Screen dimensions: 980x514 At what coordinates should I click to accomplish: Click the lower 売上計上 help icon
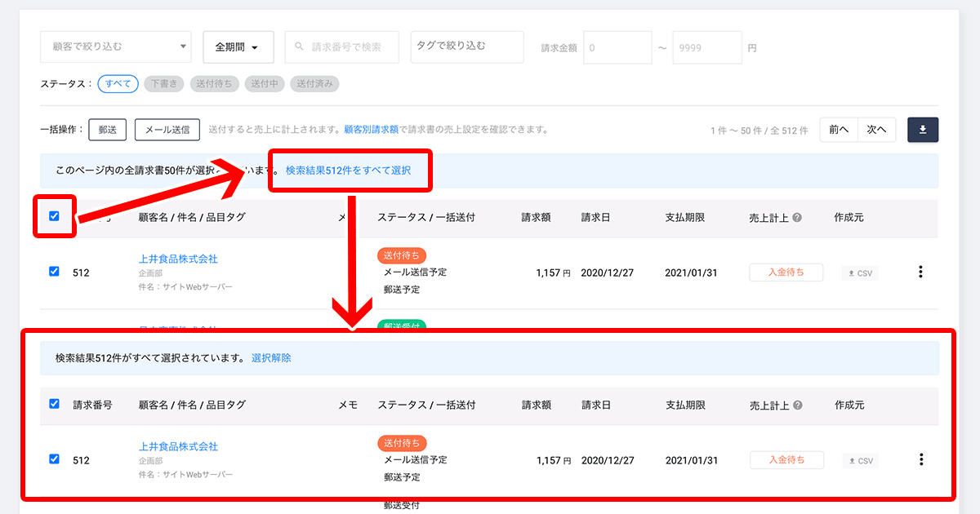click(797, 405)
